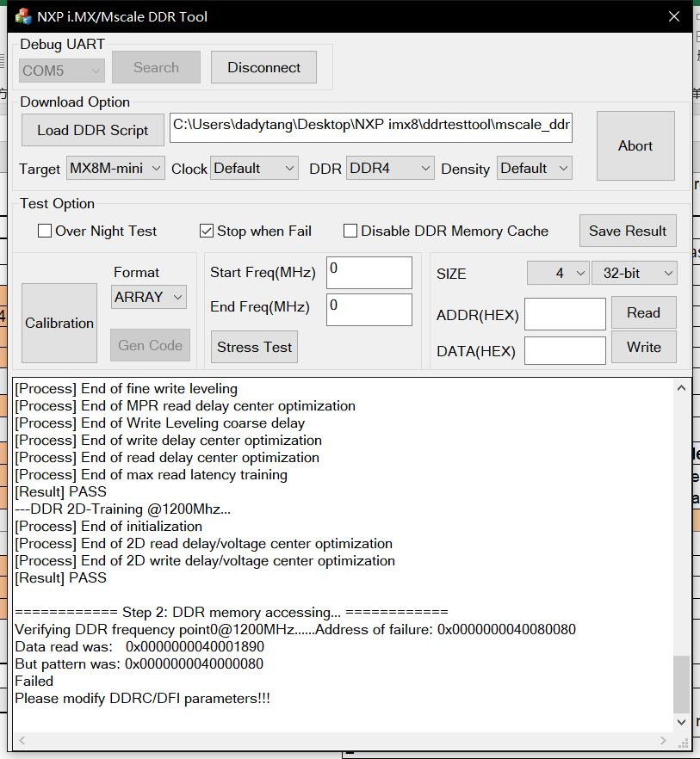This screenshot has height=759, width=700.
Task: Click the Disconnect button
Action: click(263, 67)
